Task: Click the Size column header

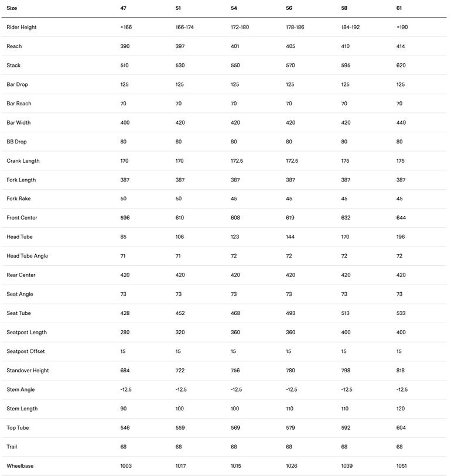Action: coord(12,8)
